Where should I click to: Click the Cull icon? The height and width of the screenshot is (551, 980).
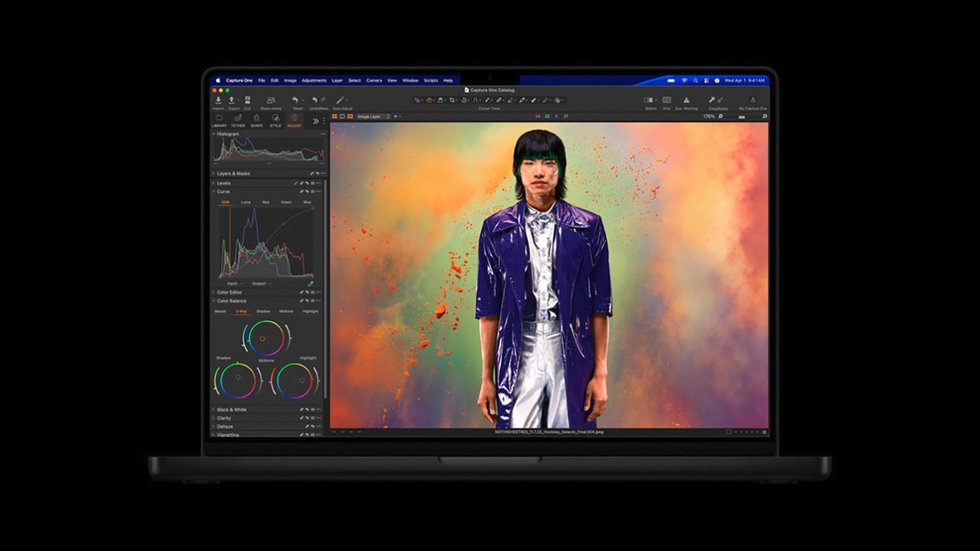pyautogui.click(x=247, y=101)
